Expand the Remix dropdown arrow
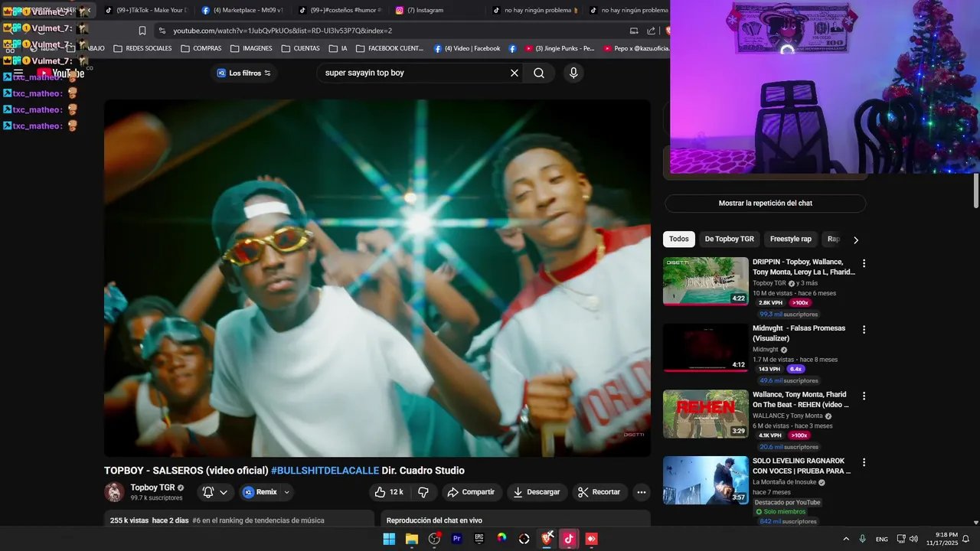The height and width of the screenshot is (551, 980). point(287,492)
